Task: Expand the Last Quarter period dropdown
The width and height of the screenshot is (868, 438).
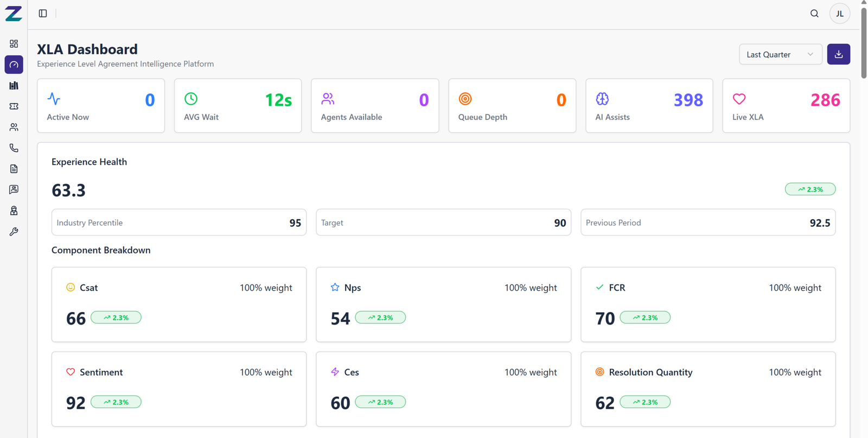Action: [x=780, y=54]
